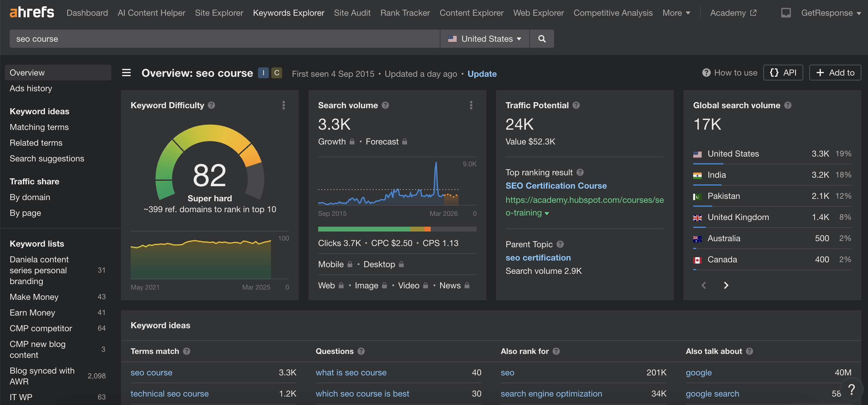The height and width of the screenshot is (405, 868).
Task: Click the Academy external link icon
Action: (x=753, y=12)
